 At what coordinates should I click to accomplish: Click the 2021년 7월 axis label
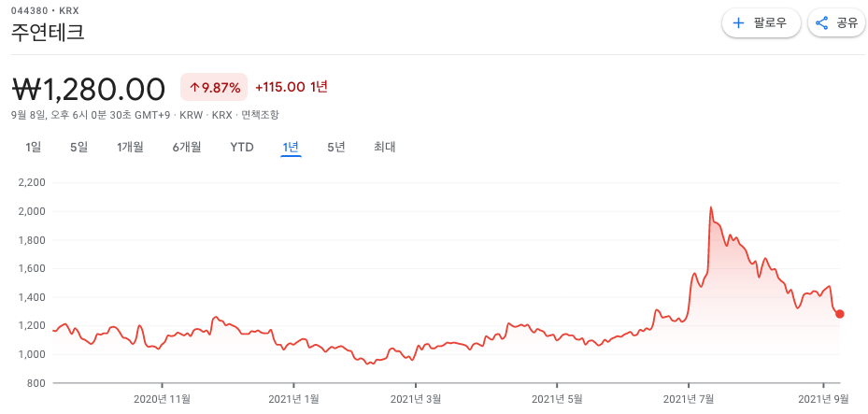(689, 398)
